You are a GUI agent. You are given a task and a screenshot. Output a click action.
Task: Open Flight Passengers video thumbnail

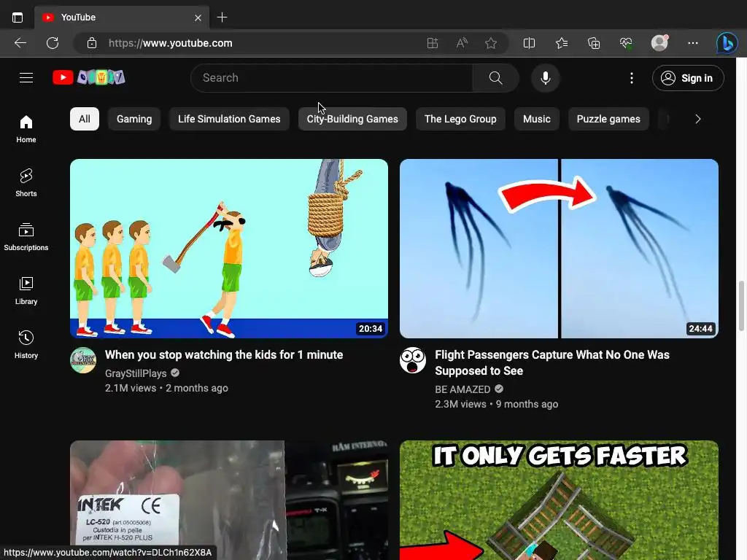559,249
